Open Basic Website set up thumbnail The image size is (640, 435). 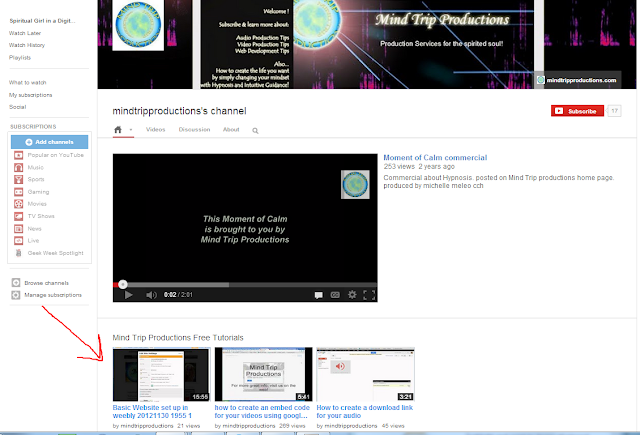(162, 374)
